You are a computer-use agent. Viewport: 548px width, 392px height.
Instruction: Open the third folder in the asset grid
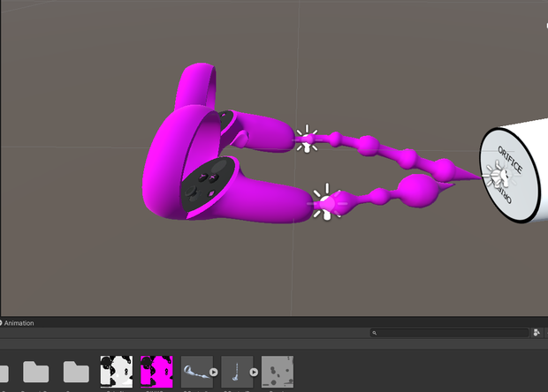click(76, 372)
